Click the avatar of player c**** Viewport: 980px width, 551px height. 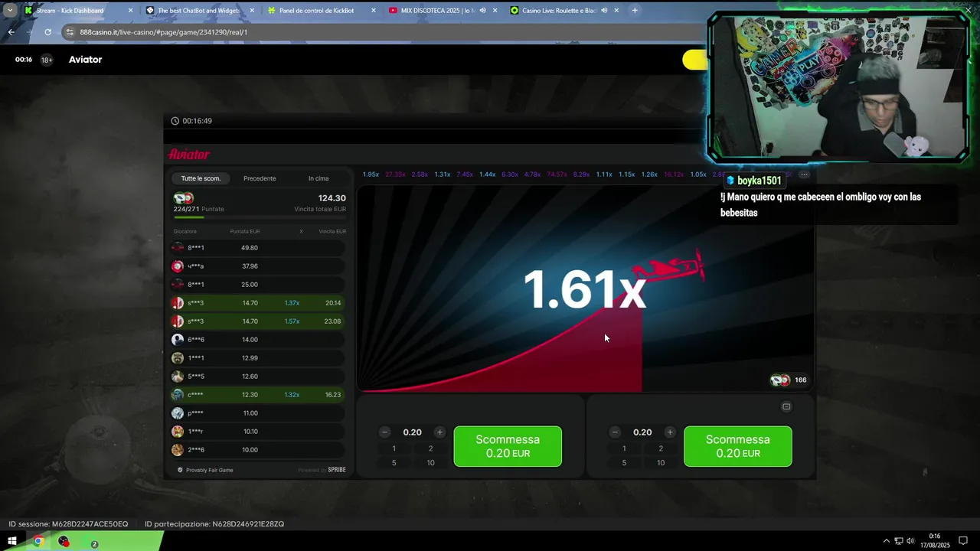click(178, 395)
